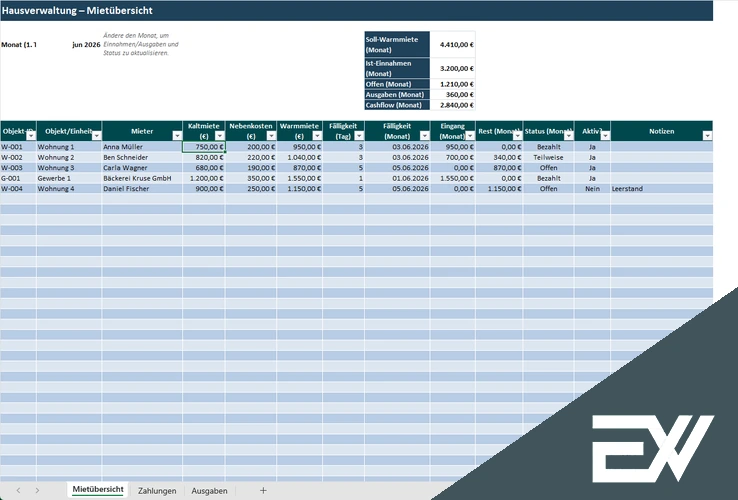Screen dimensions: 738x500
Task: Select the month cell 'jun 2026'
Action: click(69, 45)
